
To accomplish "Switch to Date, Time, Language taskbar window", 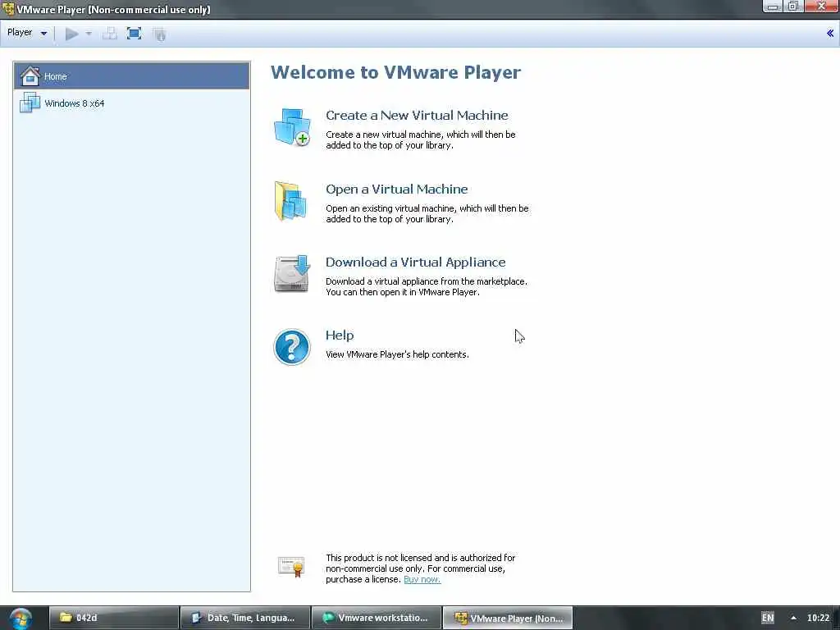I will click(x=245, y=618).
